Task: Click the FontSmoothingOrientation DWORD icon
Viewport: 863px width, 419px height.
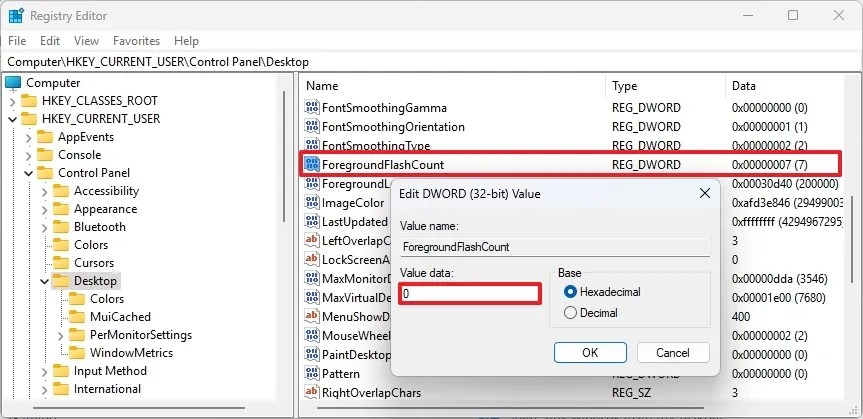Action: click(312, 127)
